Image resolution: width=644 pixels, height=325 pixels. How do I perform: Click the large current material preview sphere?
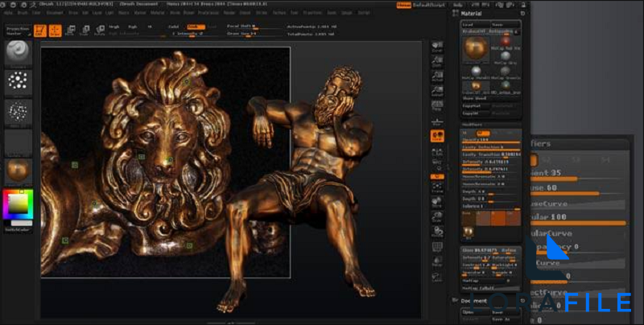[x=476, y=50]
